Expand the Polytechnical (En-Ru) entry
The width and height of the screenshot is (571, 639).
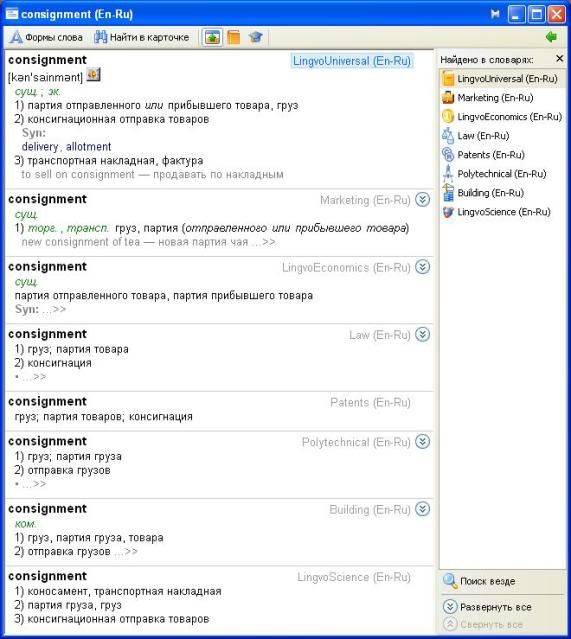tap(423, 442)
